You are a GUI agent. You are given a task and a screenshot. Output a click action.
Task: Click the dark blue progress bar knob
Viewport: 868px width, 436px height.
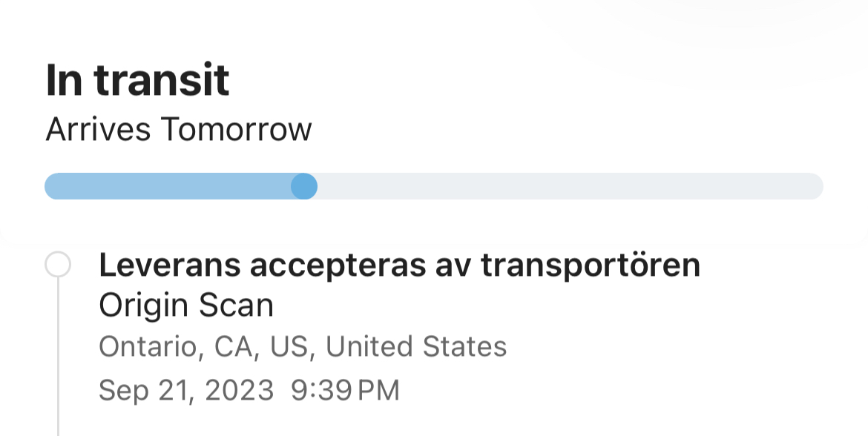point(304,186)
